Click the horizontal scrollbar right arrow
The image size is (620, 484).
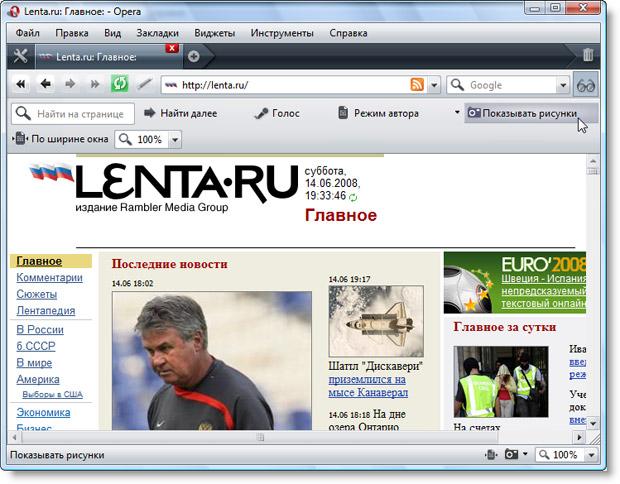tap(579, 437)
